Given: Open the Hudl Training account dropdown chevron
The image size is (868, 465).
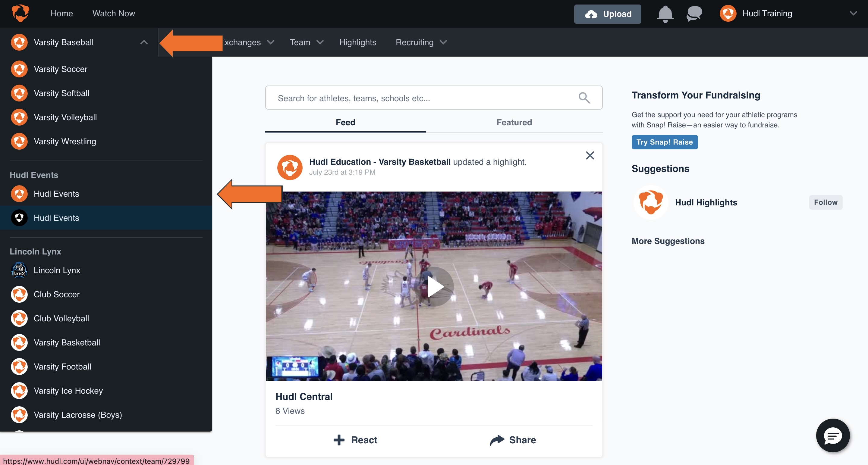Looking at the screenshot, I should [853, 14].
